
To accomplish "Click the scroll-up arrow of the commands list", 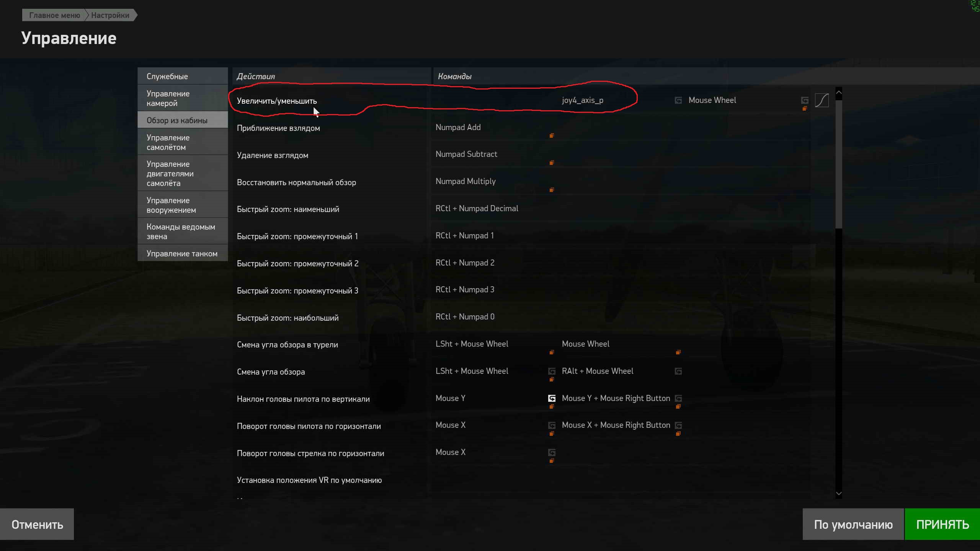I will pos(838,93).
